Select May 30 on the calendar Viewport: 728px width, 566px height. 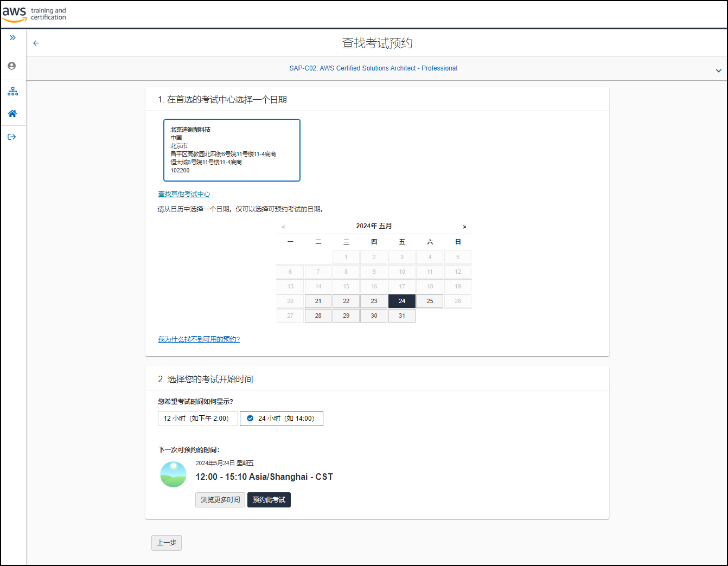[374, 316]
